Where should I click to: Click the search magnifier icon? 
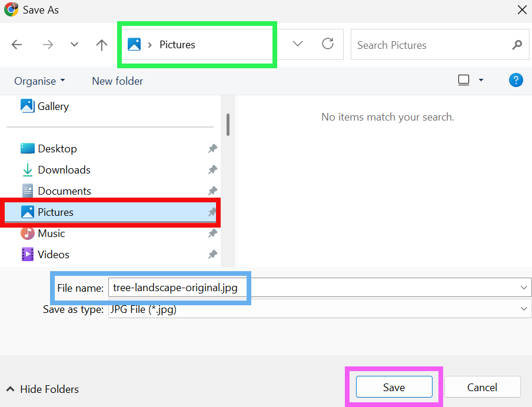[x=517, y=45]
